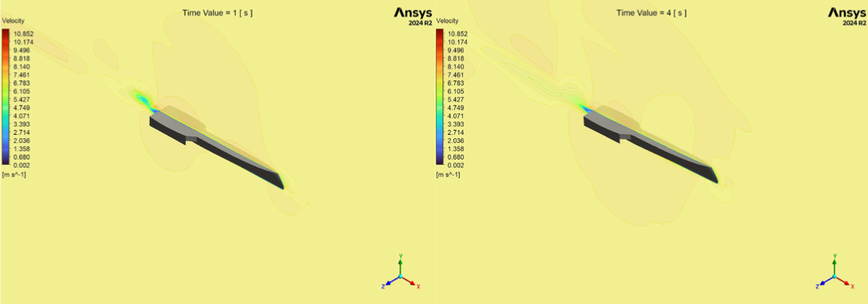Click legend value 5.427 in the 4 s view
This screenshot has width=868, height=304.
(456, 99)
